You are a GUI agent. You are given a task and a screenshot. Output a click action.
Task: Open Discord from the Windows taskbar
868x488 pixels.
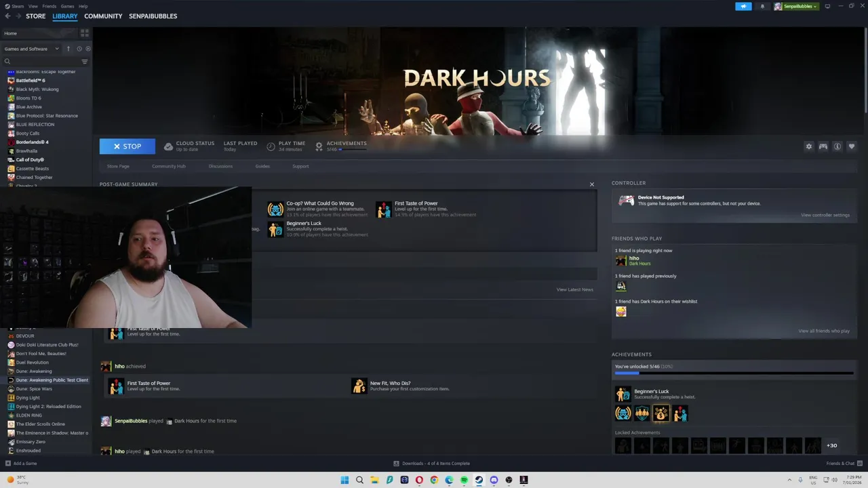pos(494,480)
